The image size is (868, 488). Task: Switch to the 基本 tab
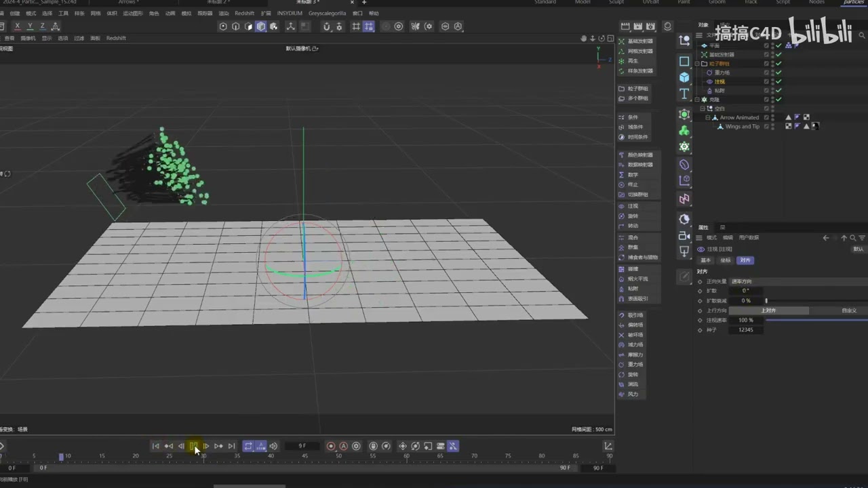click(706, 260)
